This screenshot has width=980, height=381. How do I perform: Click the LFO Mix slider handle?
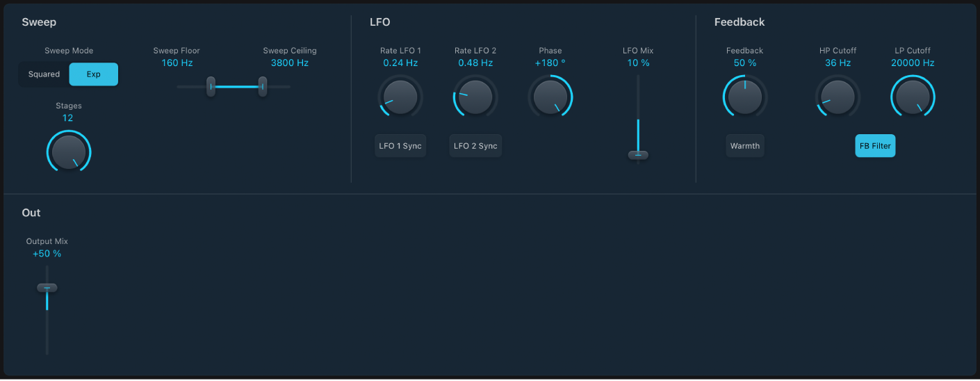(x=638, y=154)
